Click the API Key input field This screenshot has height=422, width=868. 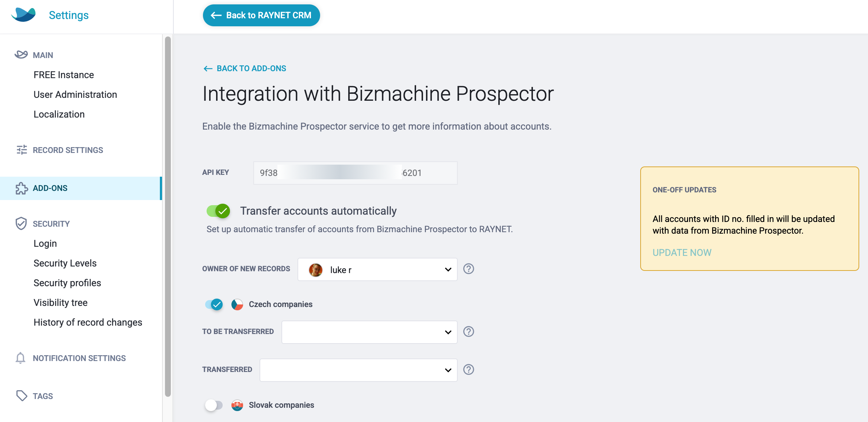click(356, 173)
